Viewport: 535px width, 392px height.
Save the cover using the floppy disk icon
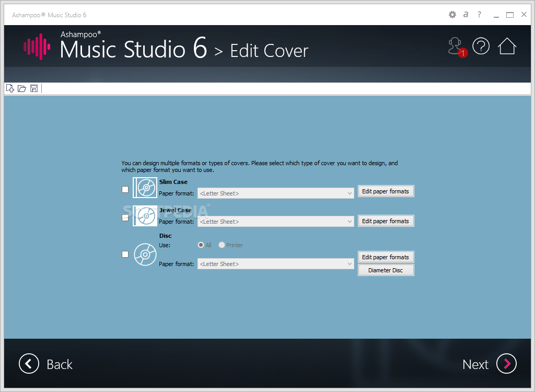tap(34, 88)
